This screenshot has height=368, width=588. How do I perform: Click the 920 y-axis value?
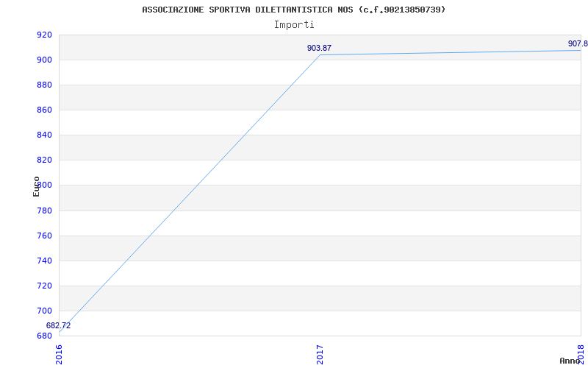(44, 35)
